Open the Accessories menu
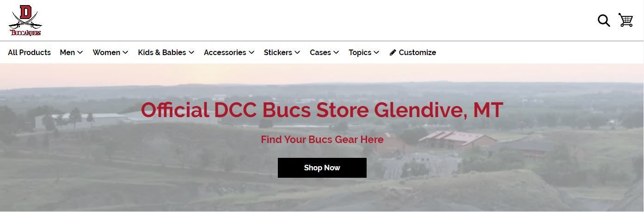Screen dimensions: 644x212 (225, 52)
